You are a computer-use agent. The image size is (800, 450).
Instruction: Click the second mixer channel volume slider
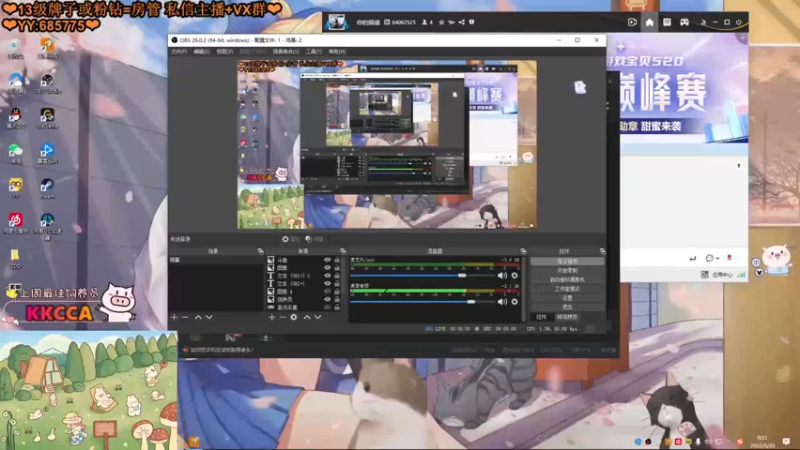[x=423, y=302]
